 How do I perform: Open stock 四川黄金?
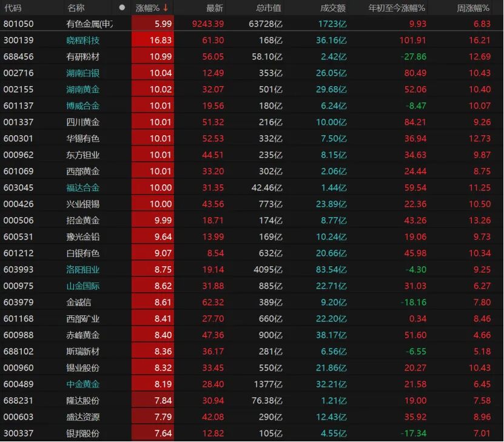coord(83,122)
